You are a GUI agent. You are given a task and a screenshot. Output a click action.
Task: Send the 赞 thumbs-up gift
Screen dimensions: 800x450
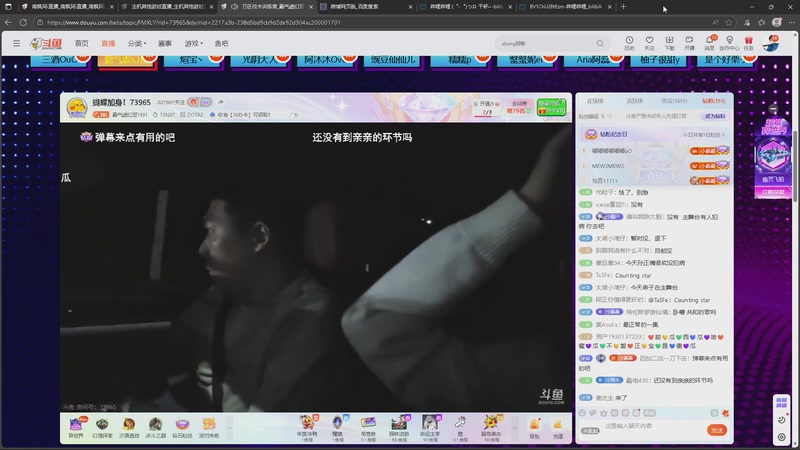[x=460, y=428]
